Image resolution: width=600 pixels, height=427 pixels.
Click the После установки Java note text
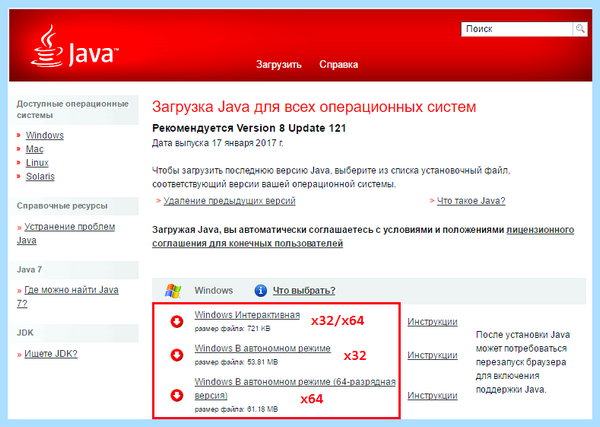[523, 362]
